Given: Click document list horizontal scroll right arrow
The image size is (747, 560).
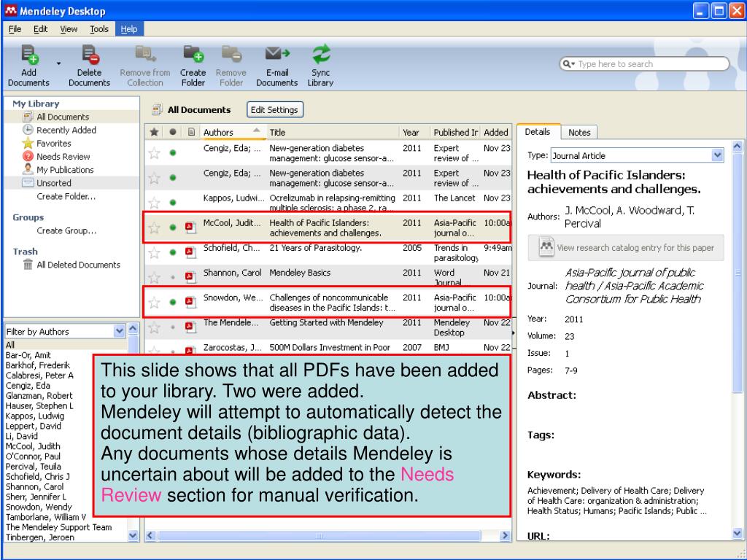Looking at the screenshot, I should point(505,536).
